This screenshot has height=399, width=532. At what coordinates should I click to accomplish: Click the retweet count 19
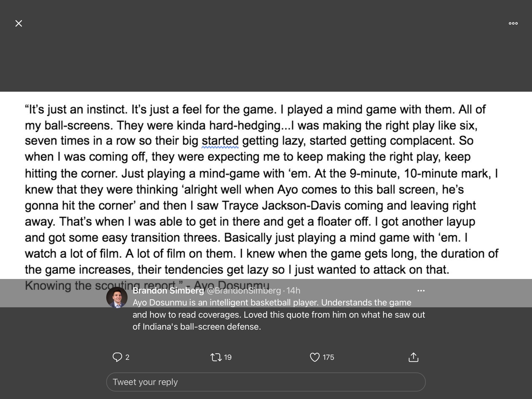pyautogui.click(x=228, y=357)
